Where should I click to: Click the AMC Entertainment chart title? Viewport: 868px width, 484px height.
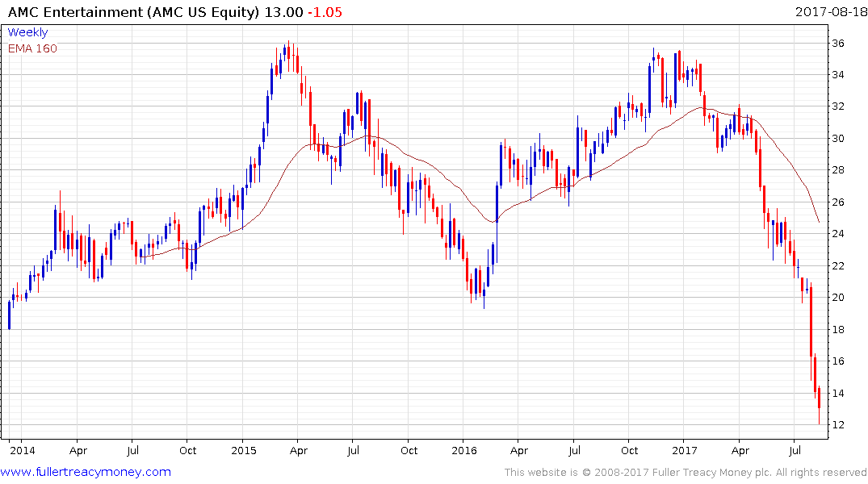133,12
